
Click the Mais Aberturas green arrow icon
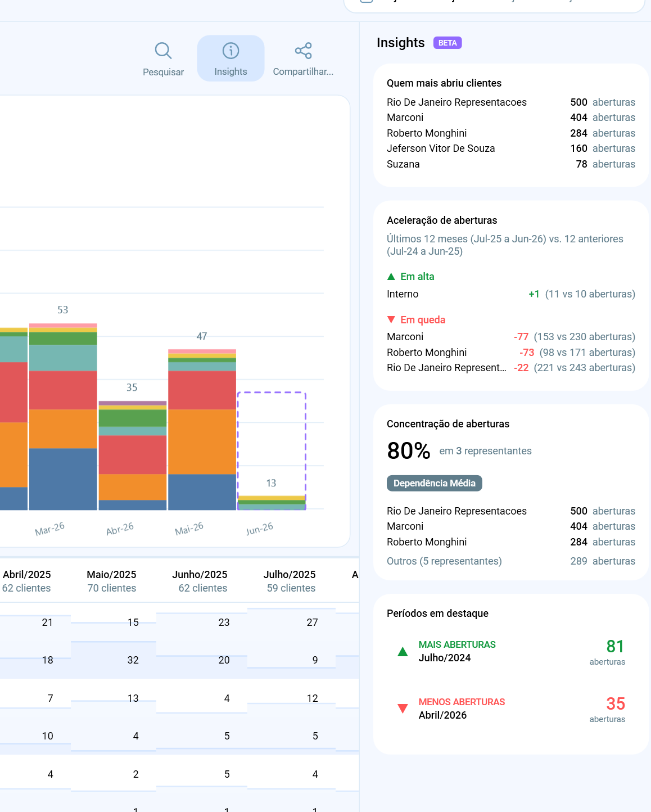tap(403, 652)
